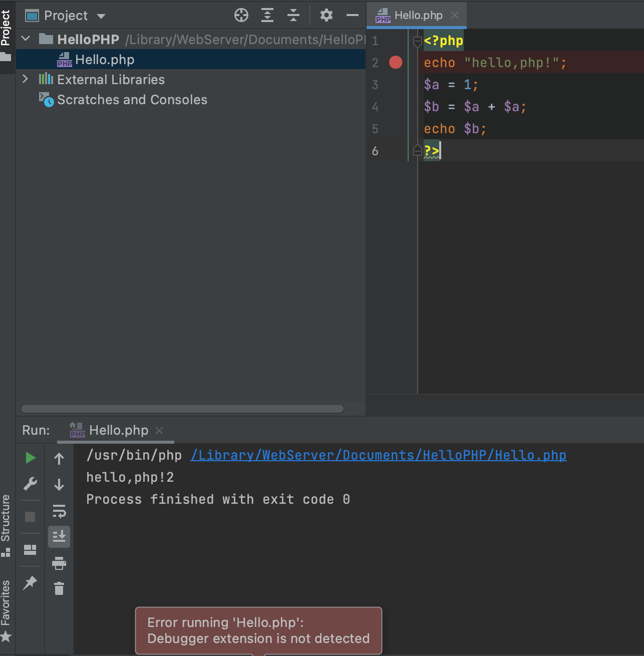
Task: Toggle breakpoint on line 2
Action: 396,62
